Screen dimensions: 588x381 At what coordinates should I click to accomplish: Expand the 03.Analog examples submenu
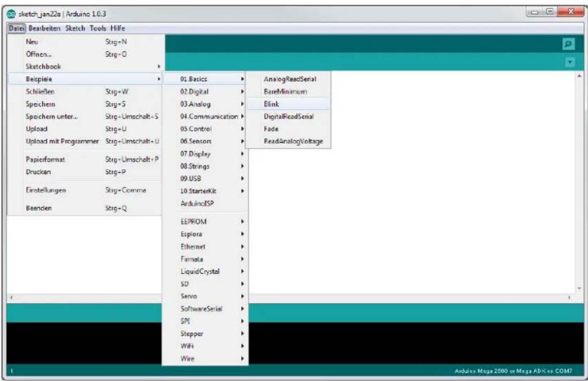click(x=205, y=104)
